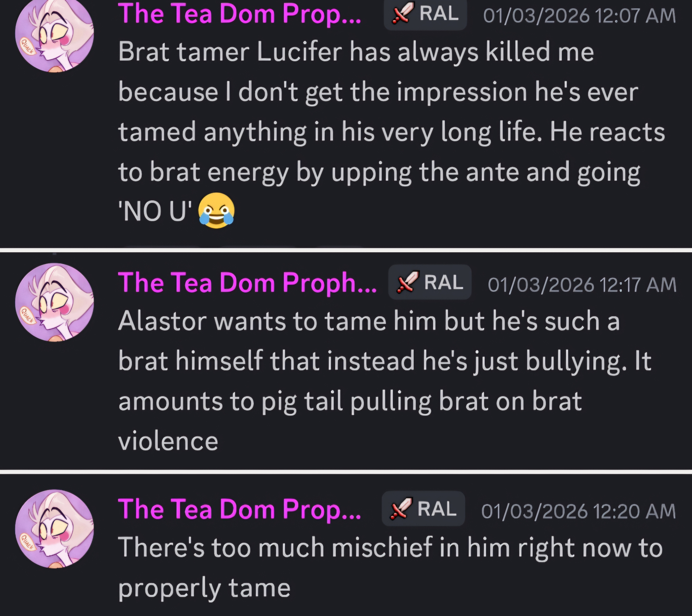692x616 pixels.
Task: Click the 01/03/2026 12:17 AM timestamp
Action: point(582,284)
